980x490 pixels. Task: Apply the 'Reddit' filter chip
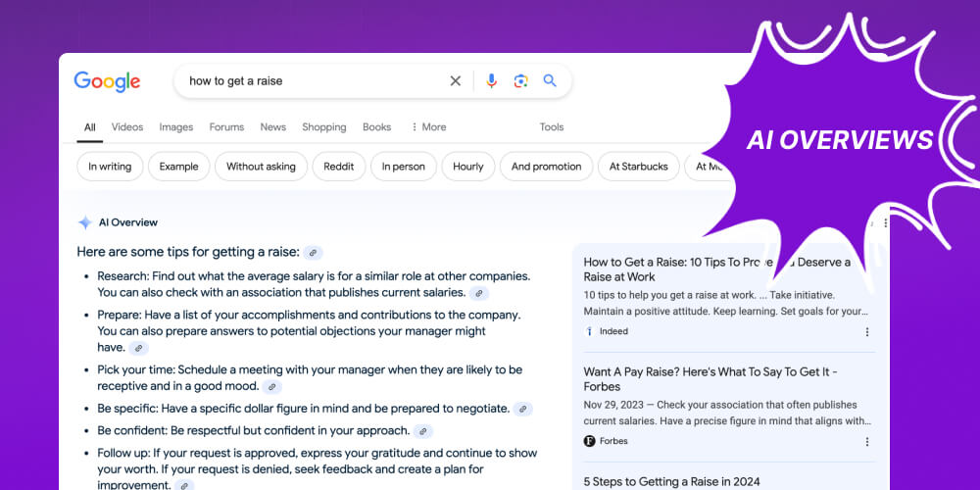pyautogui.click(x=339, y=167)
